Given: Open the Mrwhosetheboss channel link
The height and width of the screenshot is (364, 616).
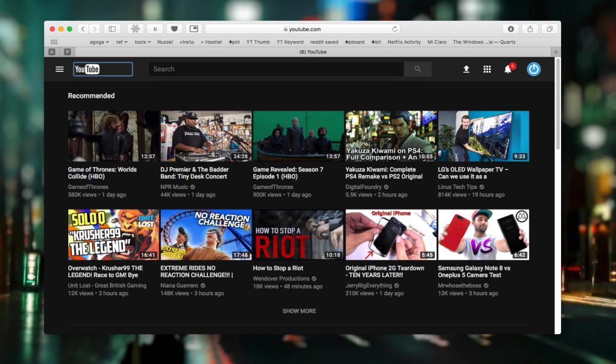Looking at the screenshot, I should pyautogui.click(x=459, y=286).
